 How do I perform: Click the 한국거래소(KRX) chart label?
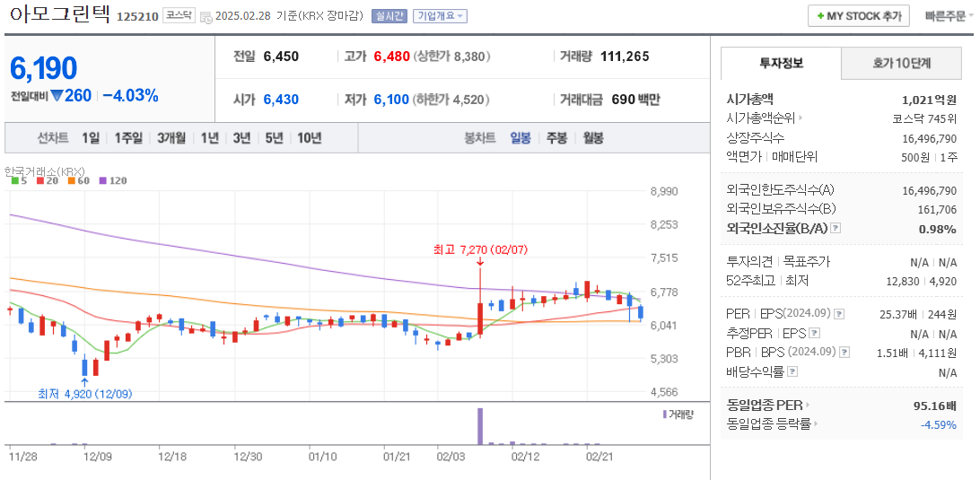[x=44, y=170]
